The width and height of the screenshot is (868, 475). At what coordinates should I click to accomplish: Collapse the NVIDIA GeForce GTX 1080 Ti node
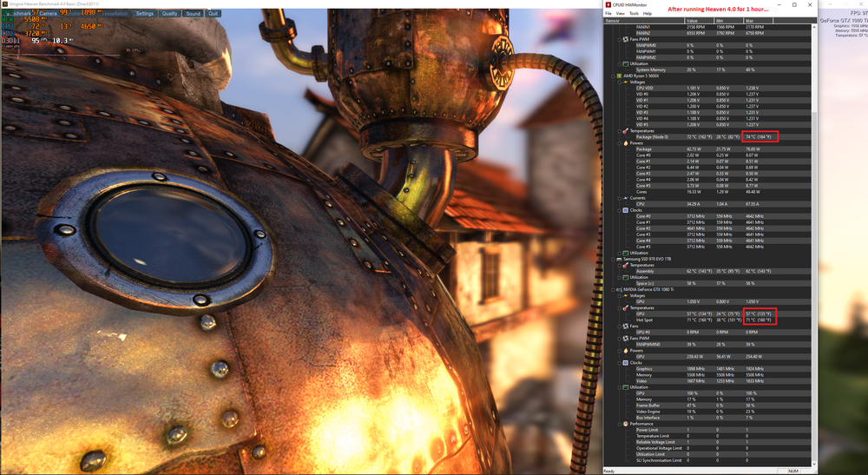pos(613,289)
